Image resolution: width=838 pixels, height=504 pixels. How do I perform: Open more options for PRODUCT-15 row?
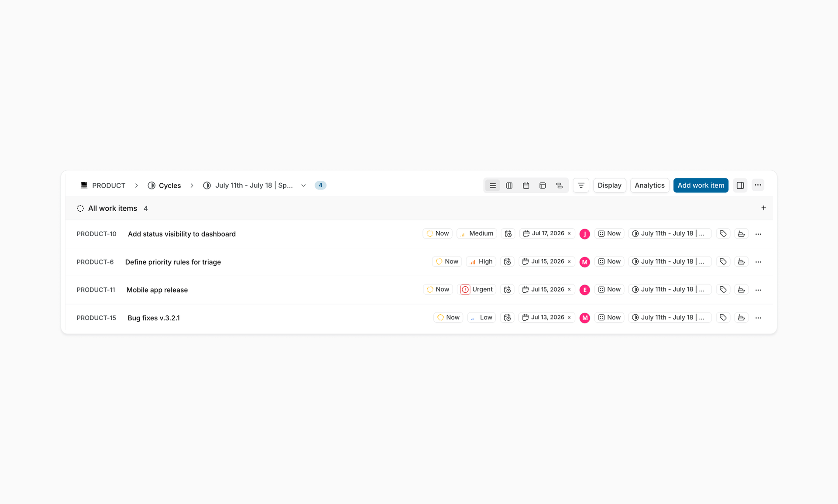pyautogui.click(x=758, y=318)
